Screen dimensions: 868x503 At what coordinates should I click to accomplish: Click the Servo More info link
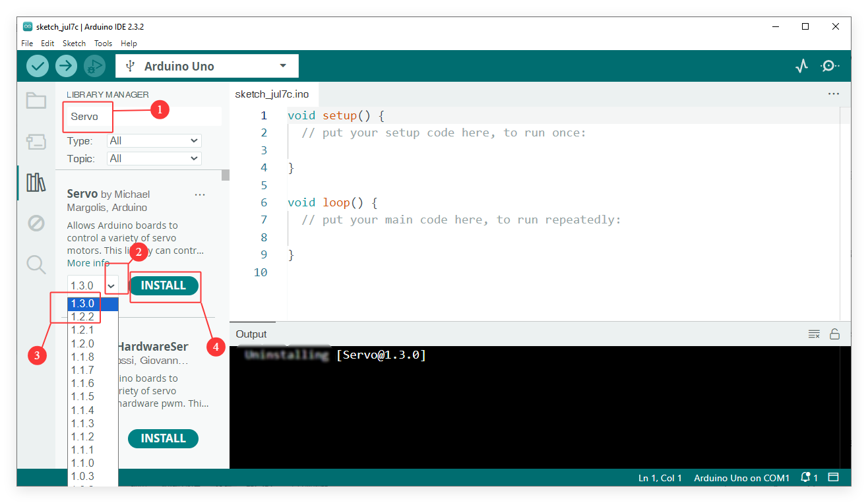(88, 263)
